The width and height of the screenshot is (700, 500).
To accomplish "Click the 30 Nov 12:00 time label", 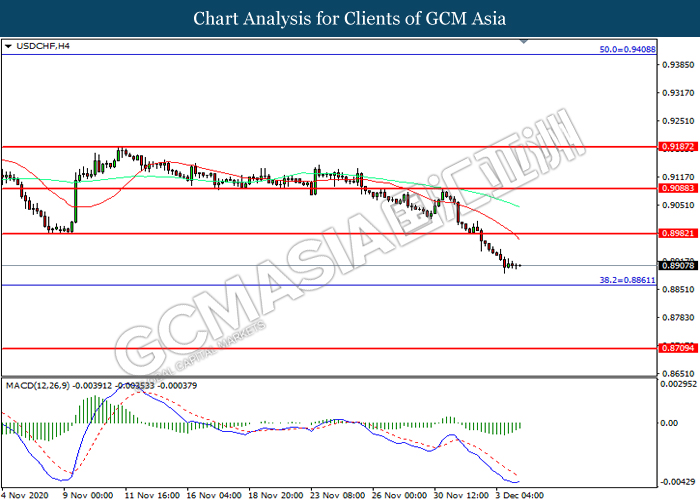I will pyautogui.click(x=461, y=495).
